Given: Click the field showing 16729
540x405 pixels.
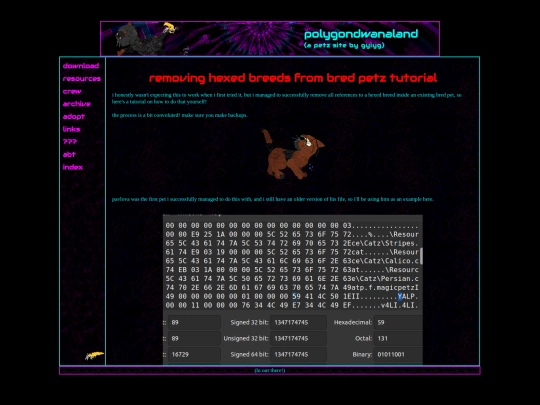Looking at the screenshot, I should (194, 354).
